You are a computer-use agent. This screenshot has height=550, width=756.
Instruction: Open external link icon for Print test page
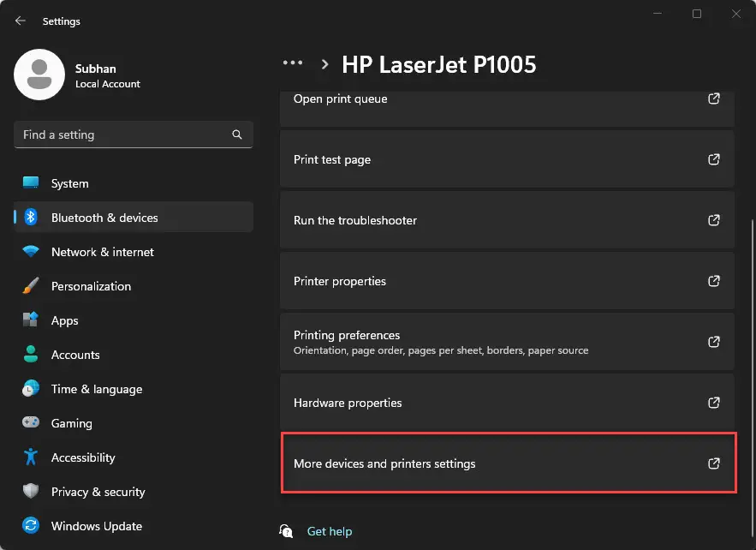713,159
